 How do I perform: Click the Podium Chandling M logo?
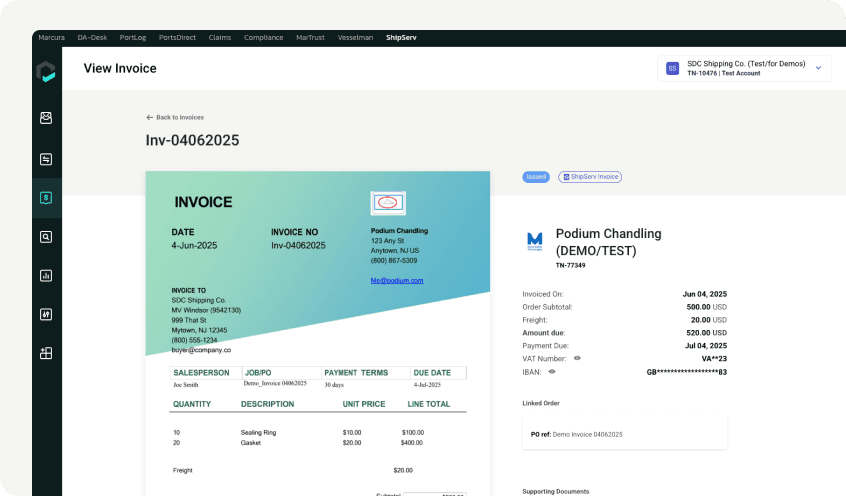point(535,241)
